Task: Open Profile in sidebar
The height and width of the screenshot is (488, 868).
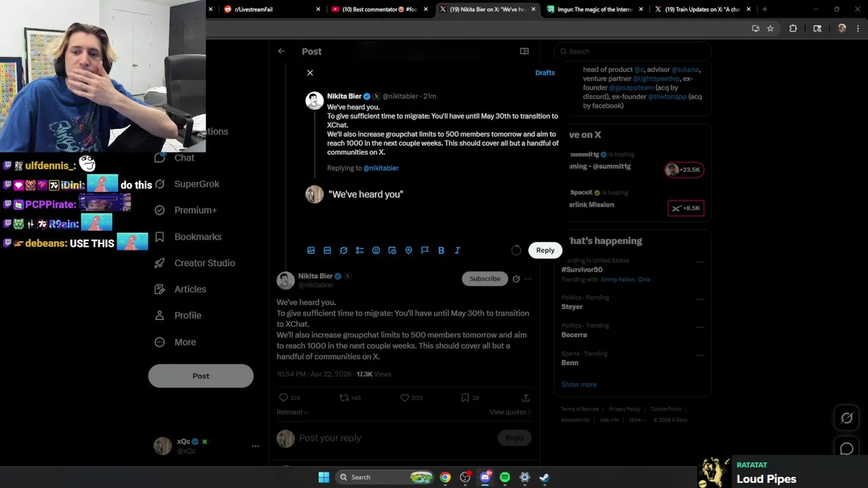Action: (x=178, y=316)
